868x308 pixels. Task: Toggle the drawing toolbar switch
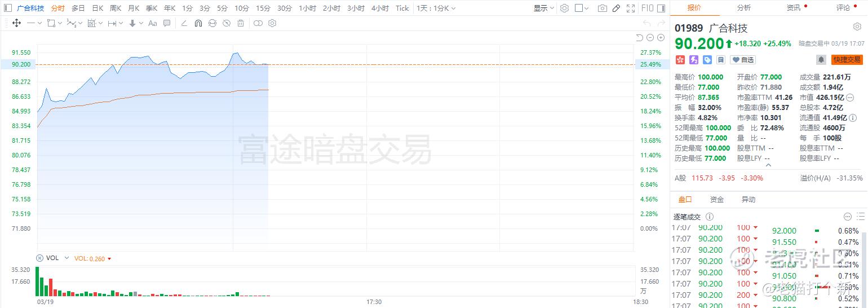(258, 23)
